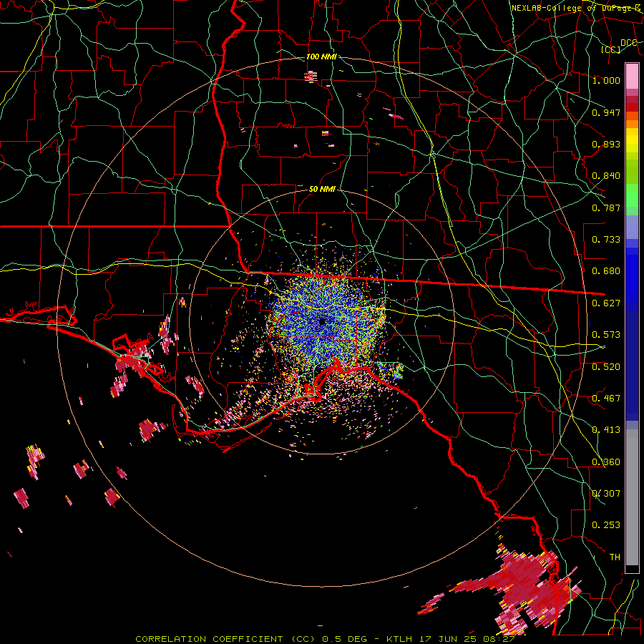Click the 0.893 scale label
The height and width of the screenshot is (644, 644).
coord(606,144)
